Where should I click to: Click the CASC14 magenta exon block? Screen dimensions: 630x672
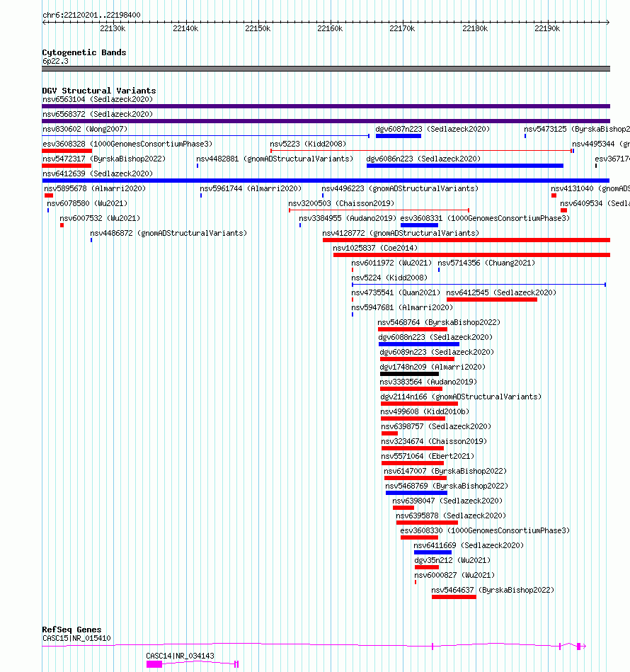pyautogui.click(x=154, y=664)
